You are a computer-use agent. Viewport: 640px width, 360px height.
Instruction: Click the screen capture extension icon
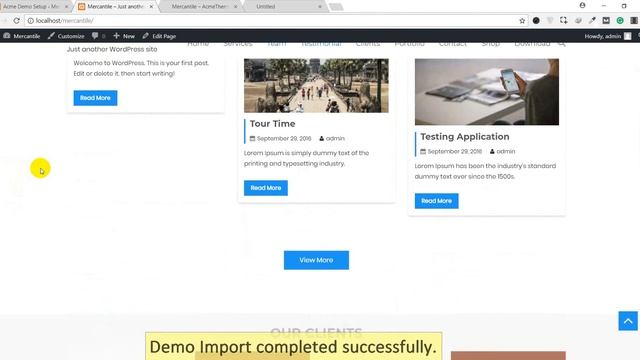(564, 20)
